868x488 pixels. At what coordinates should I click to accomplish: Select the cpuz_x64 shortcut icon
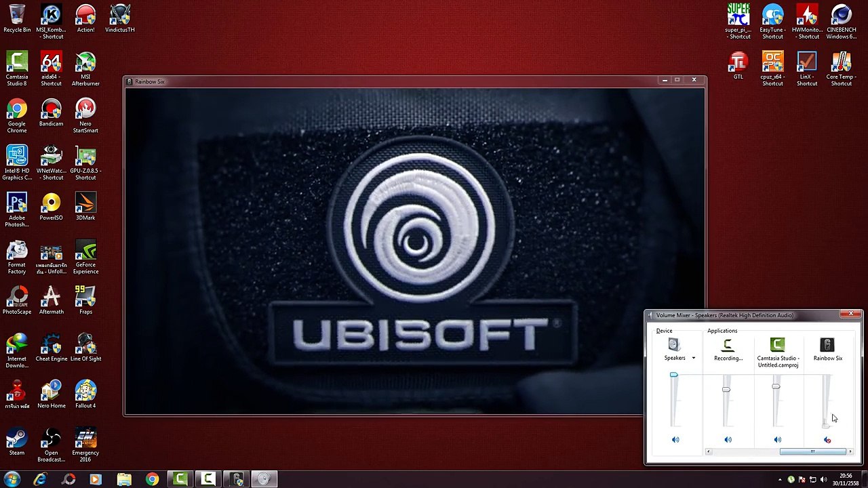pos(772,68)
